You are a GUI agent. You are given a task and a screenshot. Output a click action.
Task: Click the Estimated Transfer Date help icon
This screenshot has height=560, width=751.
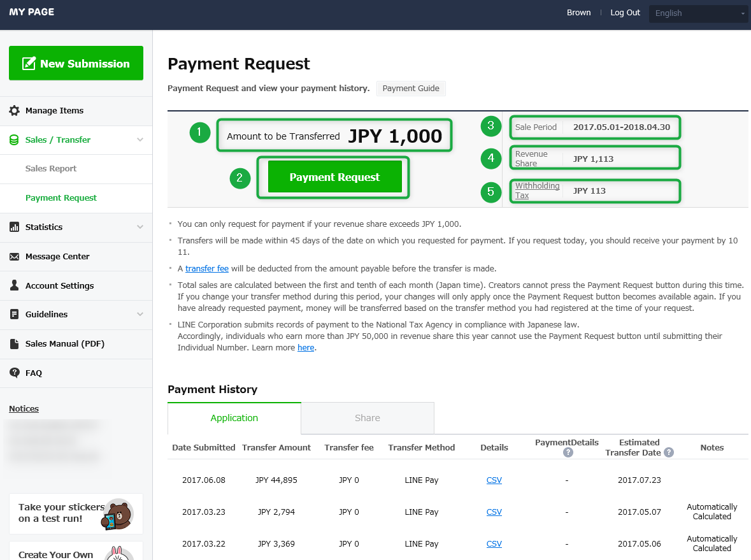668,452
